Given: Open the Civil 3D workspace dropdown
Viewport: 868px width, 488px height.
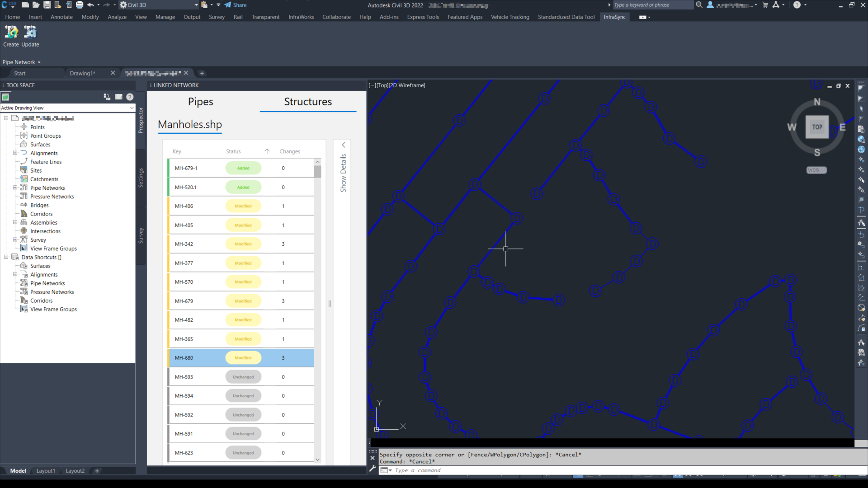Looking at the screenshot, I should 196,5.
